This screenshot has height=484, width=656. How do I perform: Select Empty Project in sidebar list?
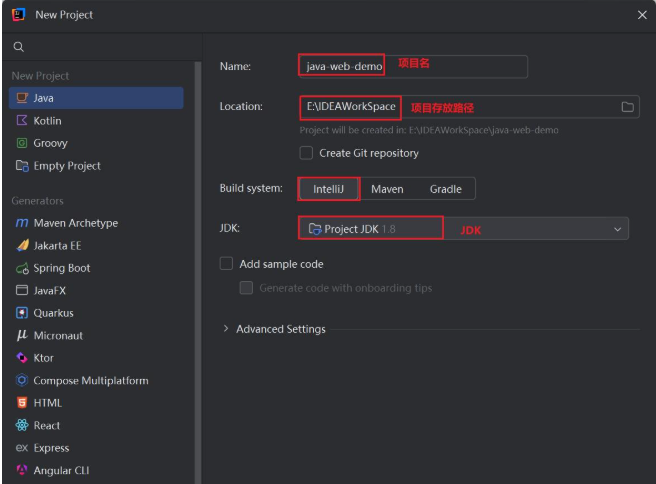click(67, 166)
